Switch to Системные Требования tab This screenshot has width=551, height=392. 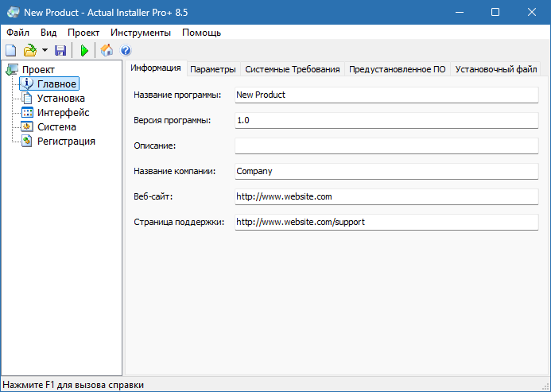[x=293, y=69]
